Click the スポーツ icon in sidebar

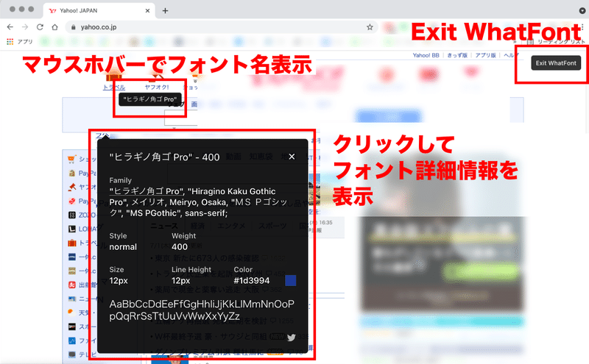click(71, 326)
